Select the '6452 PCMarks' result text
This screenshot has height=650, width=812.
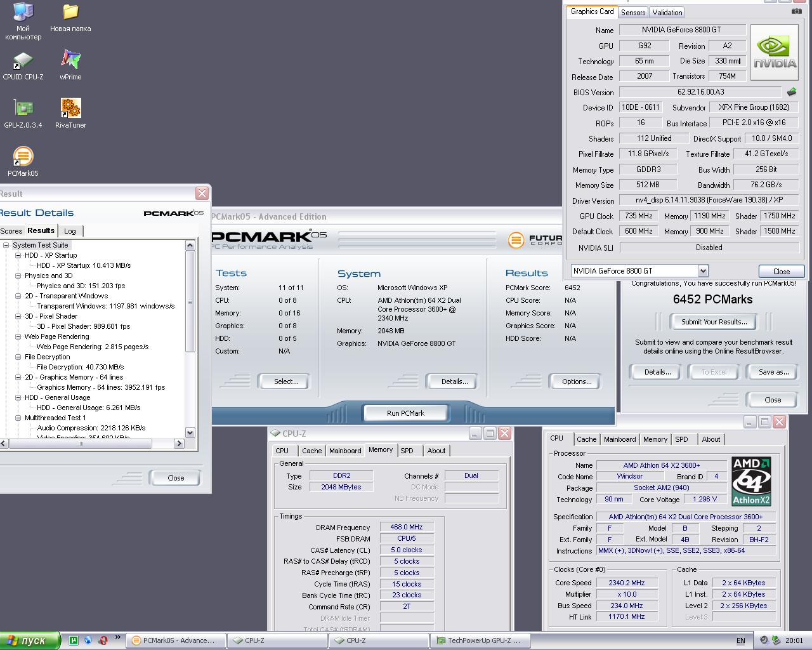[713, 299]
